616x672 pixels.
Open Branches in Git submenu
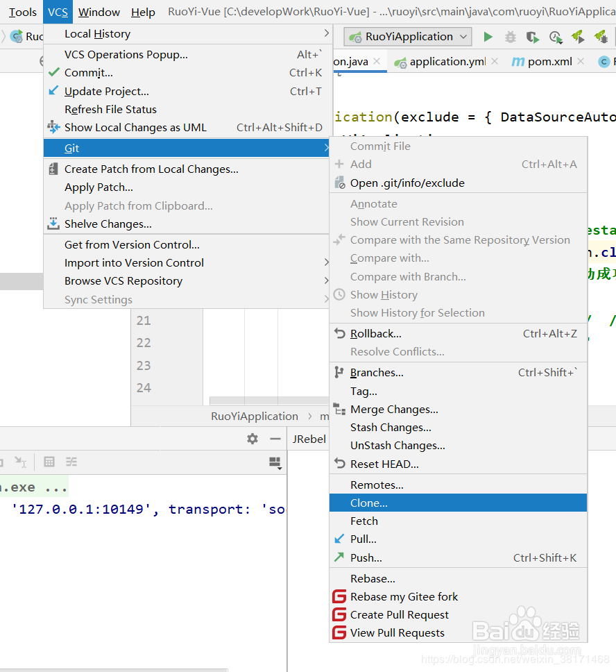[458, 373]
